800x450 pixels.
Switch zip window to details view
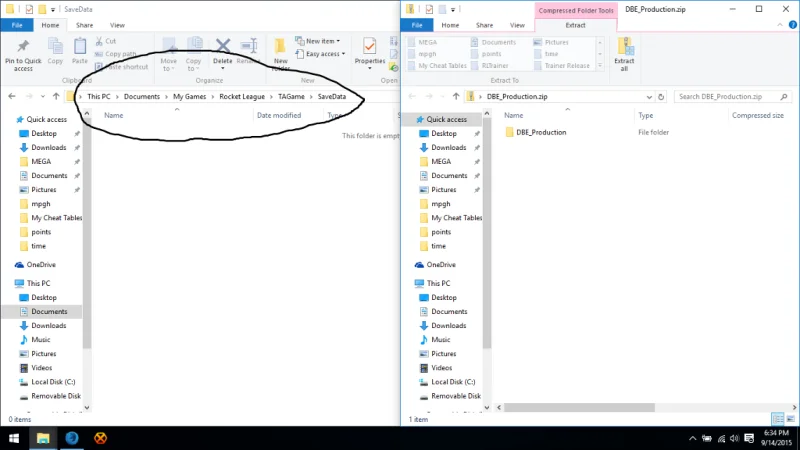(x=778, y=419)
